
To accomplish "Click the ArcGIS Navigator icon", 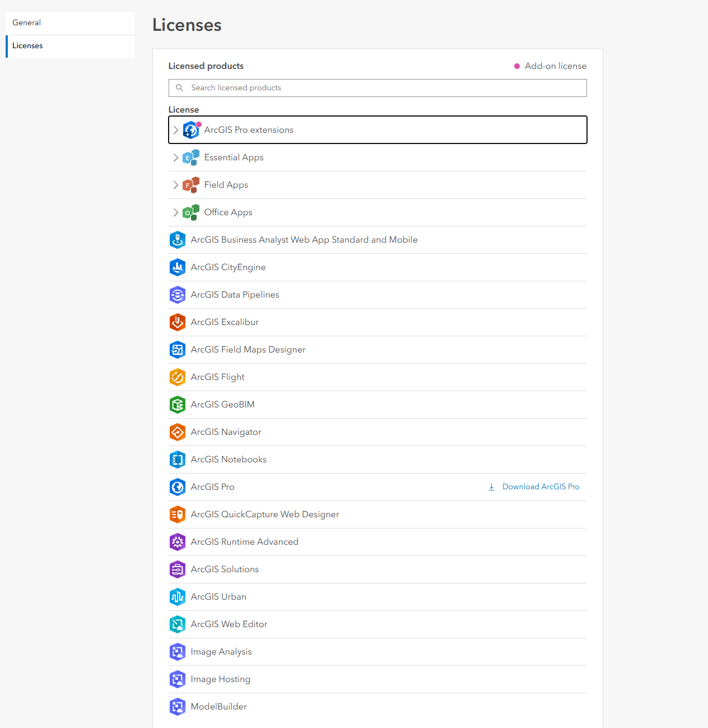I will click(178, 432).
